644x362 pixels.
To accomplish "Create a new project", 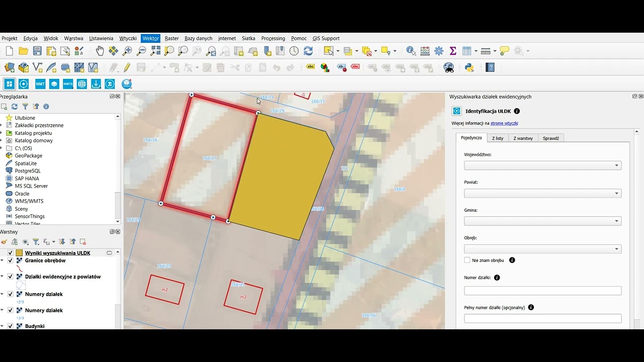I will pos(9,51).
